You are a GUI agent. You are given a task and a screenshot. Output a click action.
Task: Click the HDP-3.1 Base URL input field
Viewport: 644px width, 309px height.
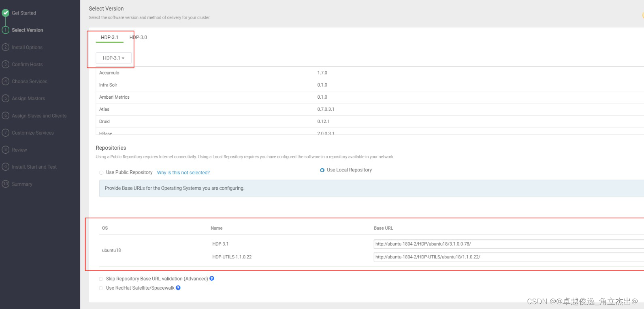pyautogui.click(x=509, y=244)
